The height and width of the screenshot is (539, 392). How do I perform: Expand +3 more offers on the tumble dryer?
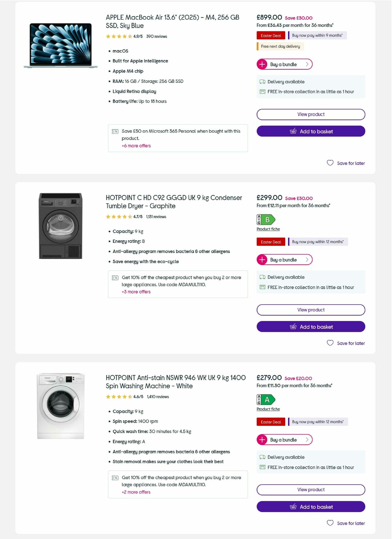pos(136,292)
